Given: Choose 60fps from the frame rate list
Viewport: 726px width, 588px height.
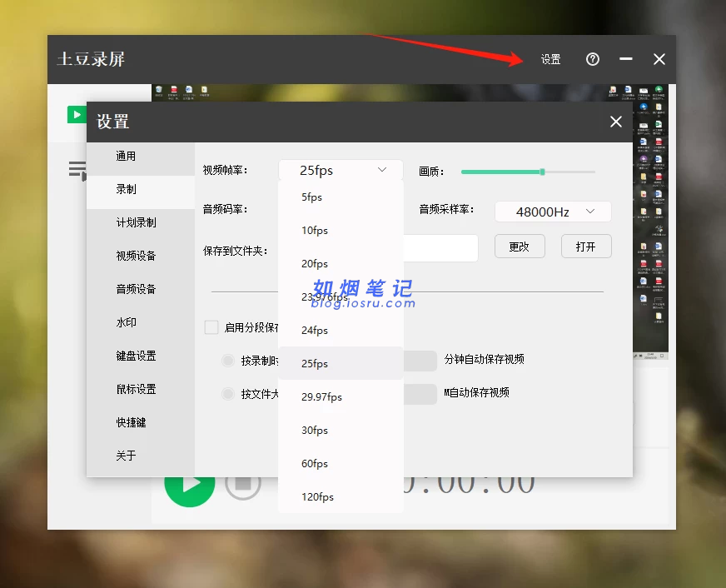Looking at the screenshot, I should click(x=341, y=463).
